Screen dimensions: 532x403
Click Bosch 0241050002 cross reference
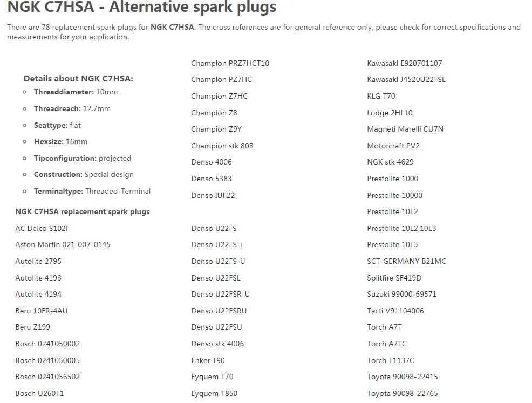(x=47, y=344)
